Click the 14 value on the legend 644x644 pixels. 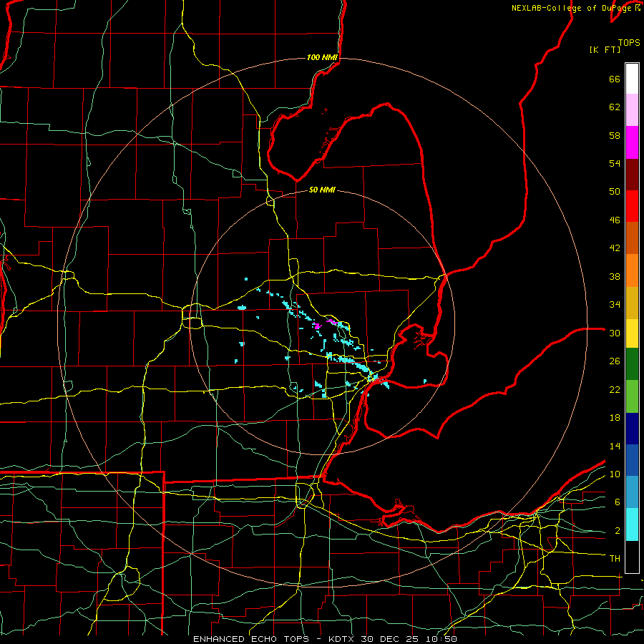coord(615,446)
